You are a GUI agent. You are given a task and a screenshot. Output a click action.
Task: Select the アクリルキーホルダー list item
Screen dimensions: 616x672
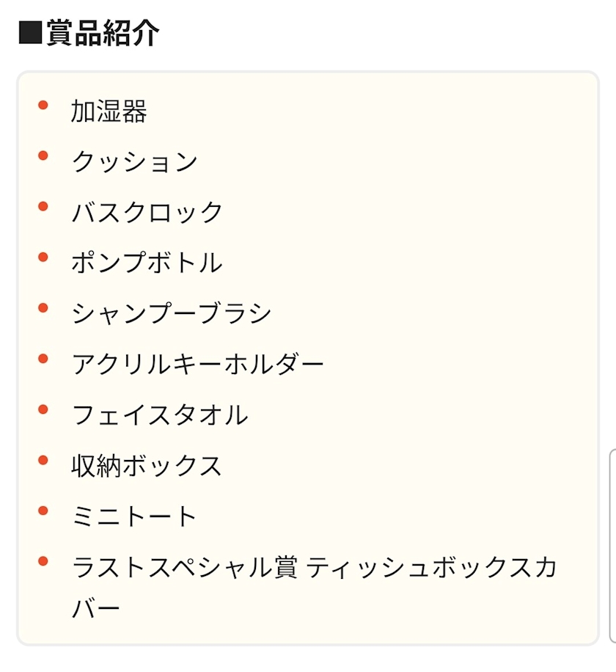click(x=197, y=365)
